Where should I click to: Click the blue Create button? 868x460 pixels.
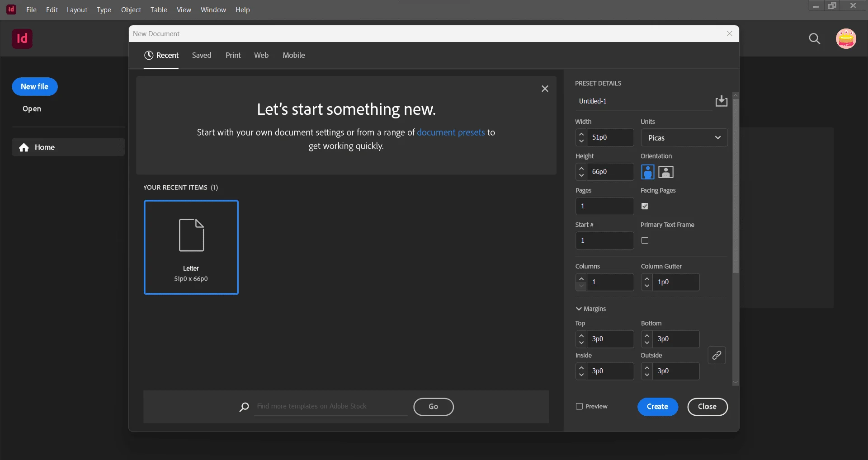click(x=658, y=407)
